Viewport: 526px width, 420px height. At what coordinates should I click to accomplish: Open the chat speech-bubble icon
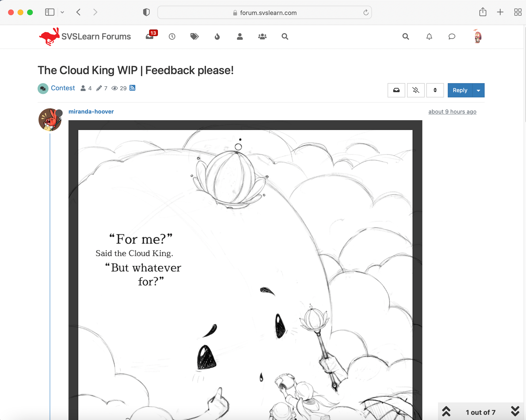click(x=452, y=37)
